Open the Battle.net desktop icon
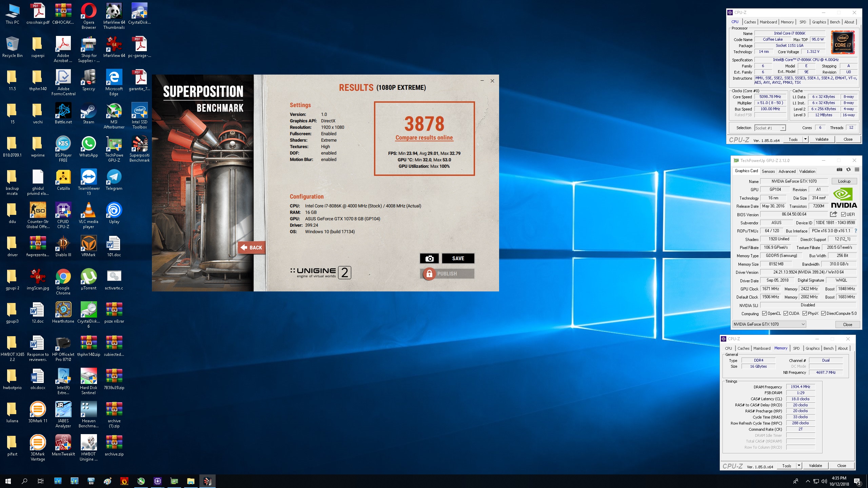The height and width of the screenshot is (488, 868). click(63, 114)
